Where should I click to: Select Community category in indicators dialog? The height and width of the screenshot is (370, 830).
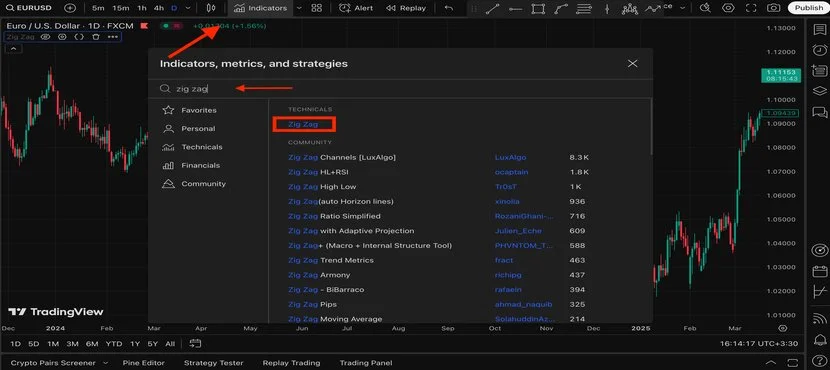(194, 184)
